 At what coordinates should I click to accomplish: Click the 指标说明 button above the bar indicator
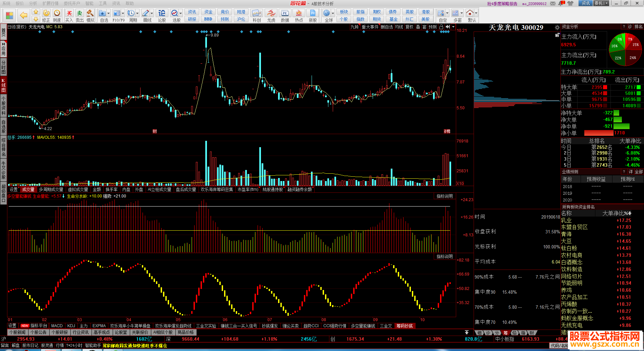point(444,196)
